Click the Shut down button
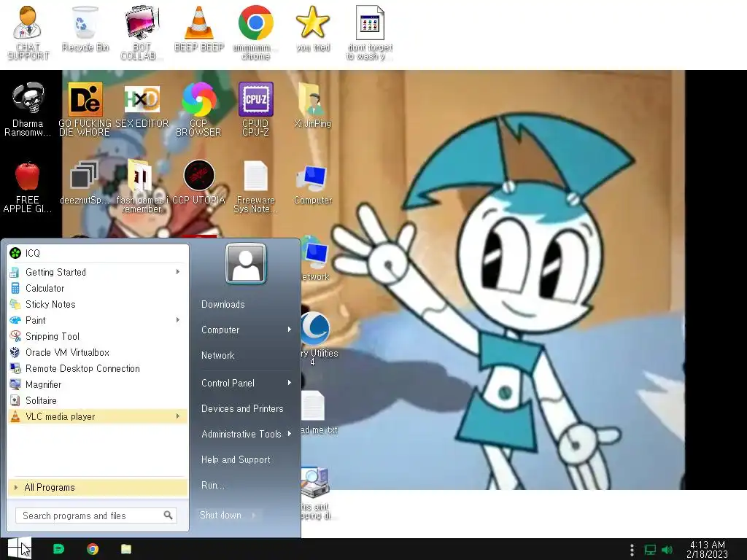The image size is (747, 560). point(220,516)
